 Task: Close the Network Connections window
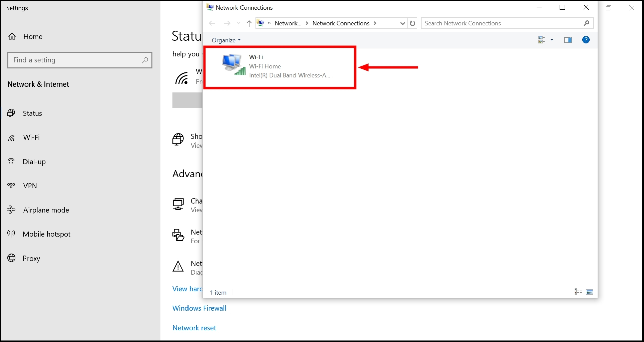[586, 7]
